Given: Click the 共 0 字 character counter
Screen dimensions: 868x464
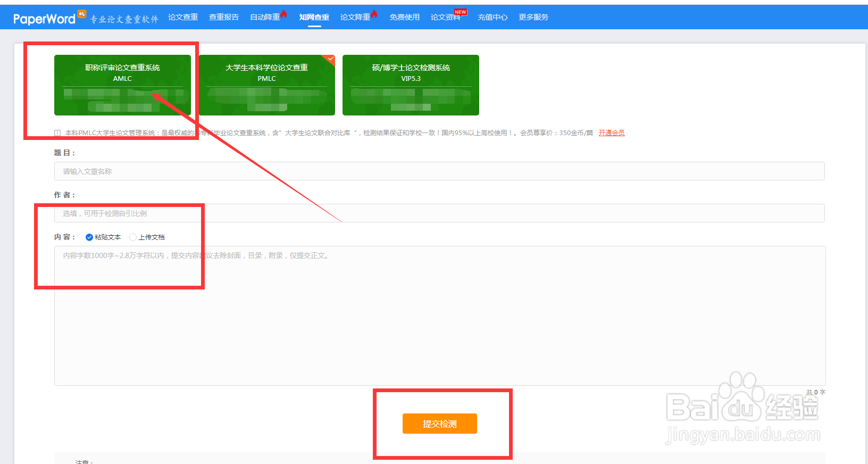Looking at the screenshot, I should 816,392.
